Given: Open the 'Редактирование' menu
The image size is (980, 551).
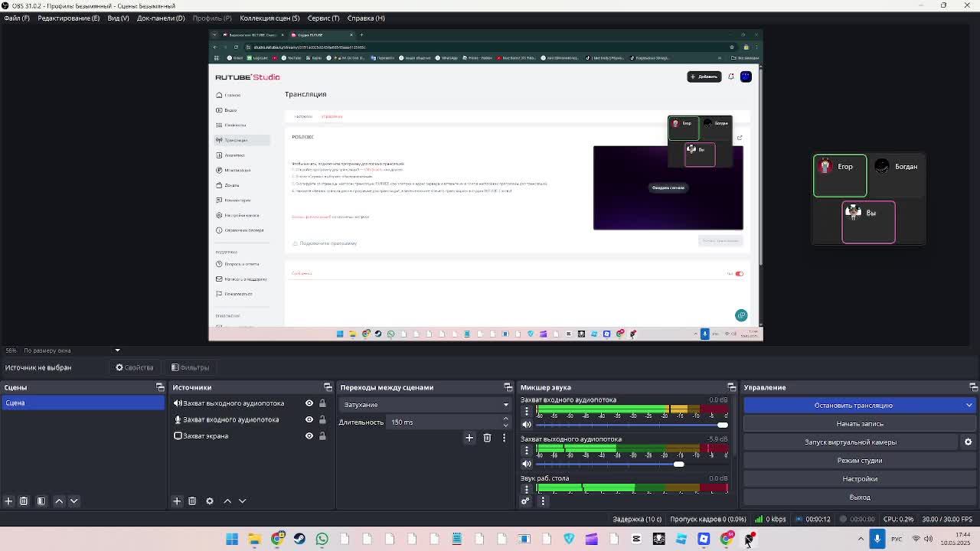Looking at the screenshot, I should coord(68,18).
